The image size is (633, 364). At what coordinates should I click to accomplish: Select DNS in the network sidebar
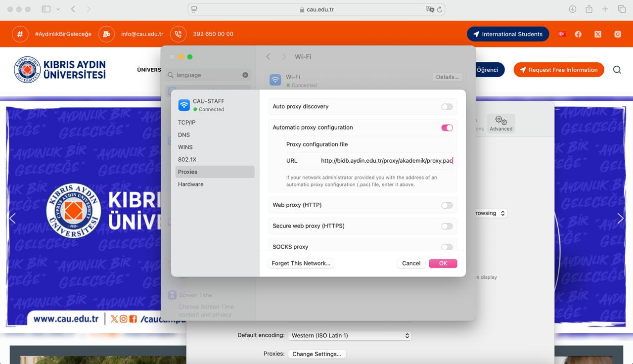[184, 135]
